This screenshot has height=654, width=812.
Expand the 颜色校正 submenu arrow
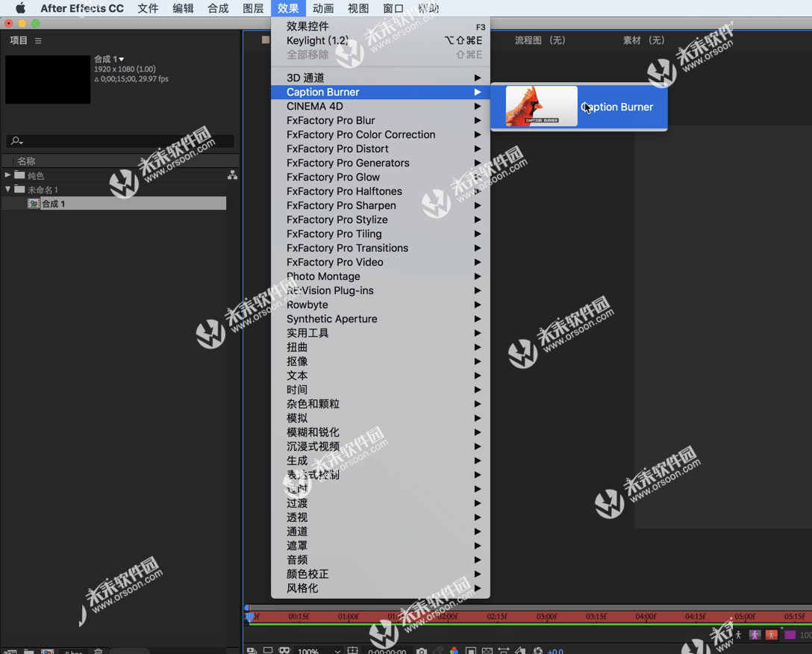pyautogui.click(x=478, y=573)
